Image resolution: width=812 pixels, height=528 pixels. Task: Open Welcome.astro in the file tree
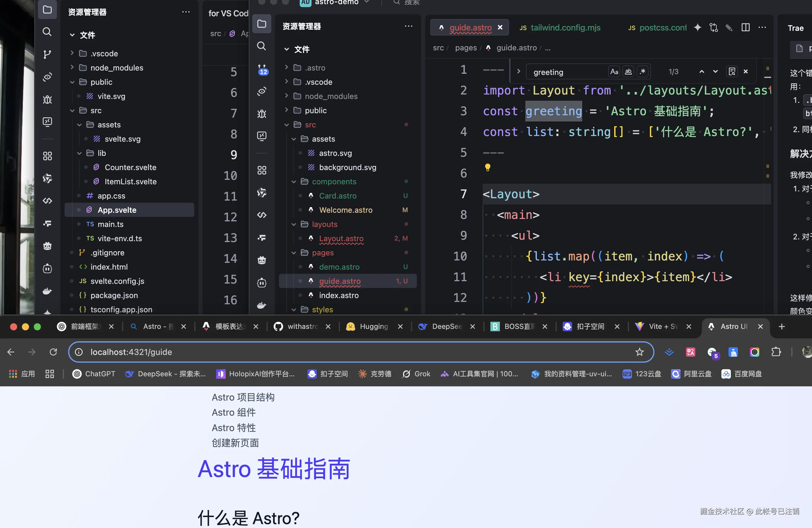pos(345,210)
